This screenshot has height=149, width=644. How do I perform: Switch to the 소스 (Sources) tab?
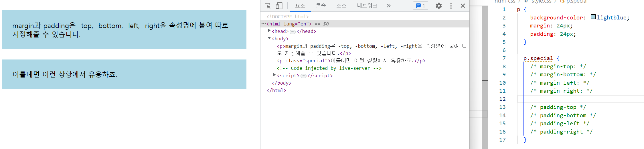[x=341, y=6]
